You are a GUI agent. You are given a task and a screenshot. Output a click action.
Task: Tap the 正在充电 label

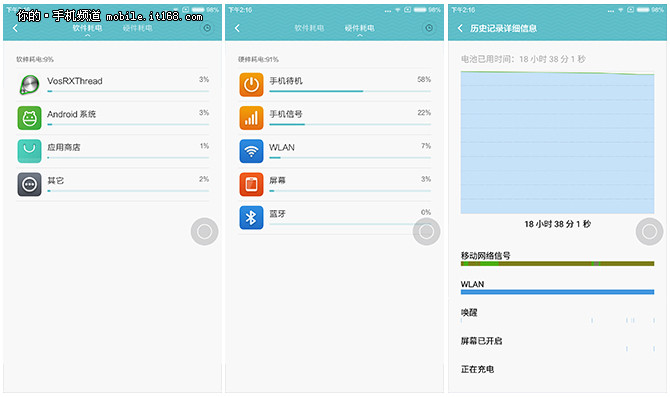point(477,369)
